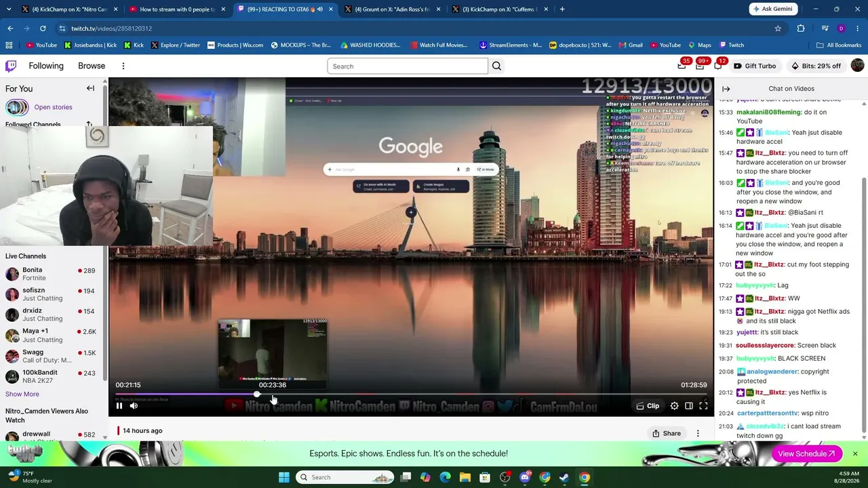The width and height of the screenshot is (868, 488).
Task: Open stories via Open stories link
Action: (x=53, y=107)
